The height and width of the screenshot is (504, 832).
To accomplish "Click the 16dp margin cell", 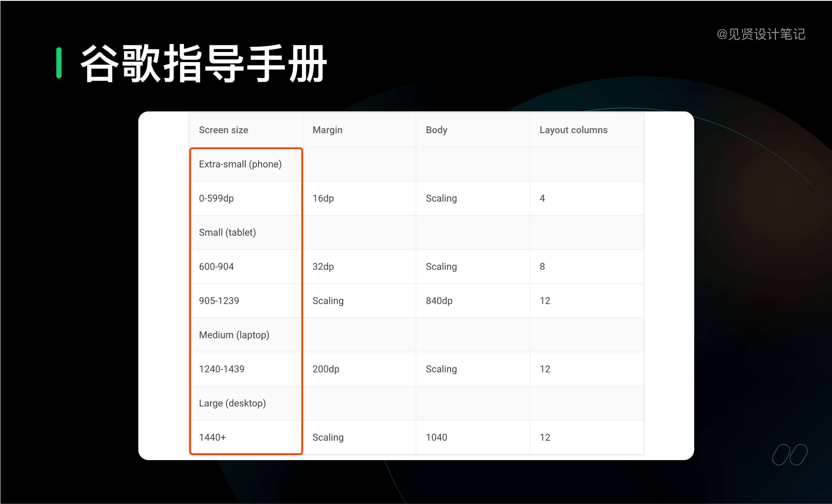I will (x=323, y=198).
